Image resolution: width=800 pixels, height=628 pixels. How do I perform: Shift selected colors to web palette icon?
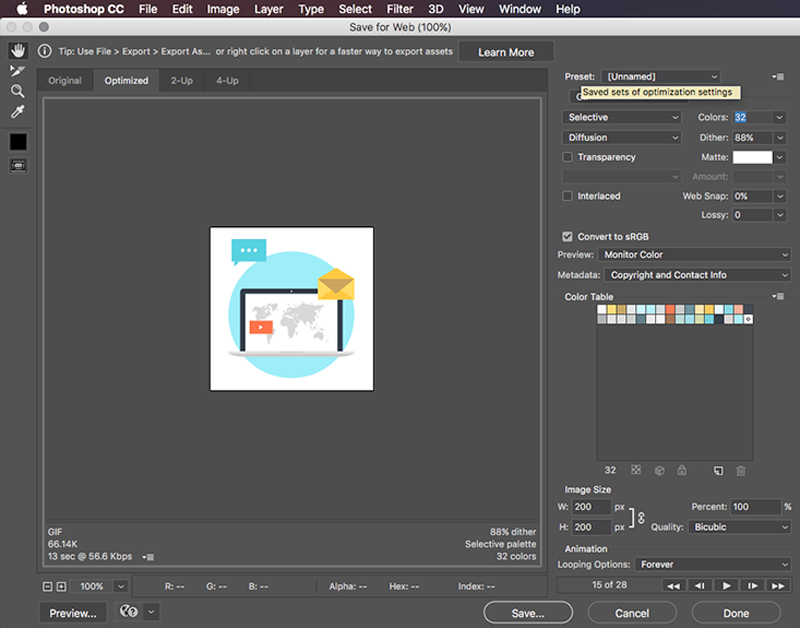point(659,470)
